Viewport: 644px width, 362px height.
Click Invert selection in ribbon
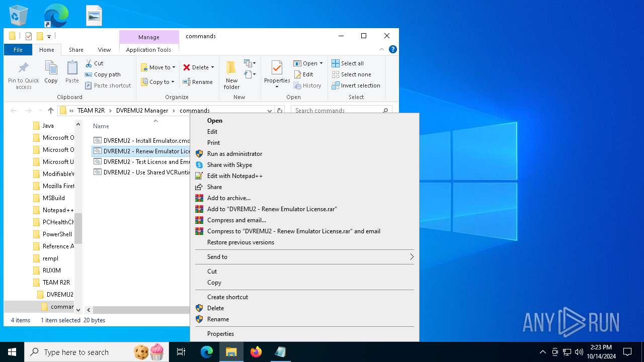(356, 85)
